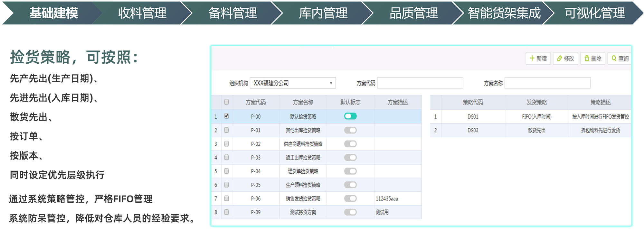Enable default flag switch for P-01 row
Image resolution: width=644 pixels, height=246 pixels.
350,130
